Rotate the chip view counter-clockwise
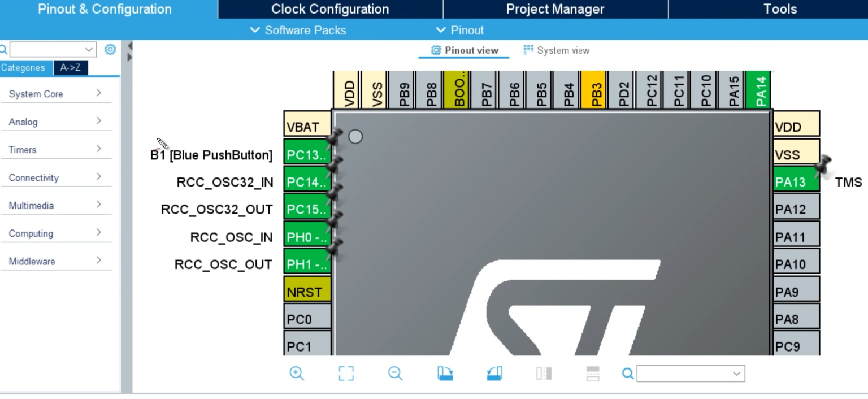The height and width of the screenshot is (399, 868). [494, 374]
